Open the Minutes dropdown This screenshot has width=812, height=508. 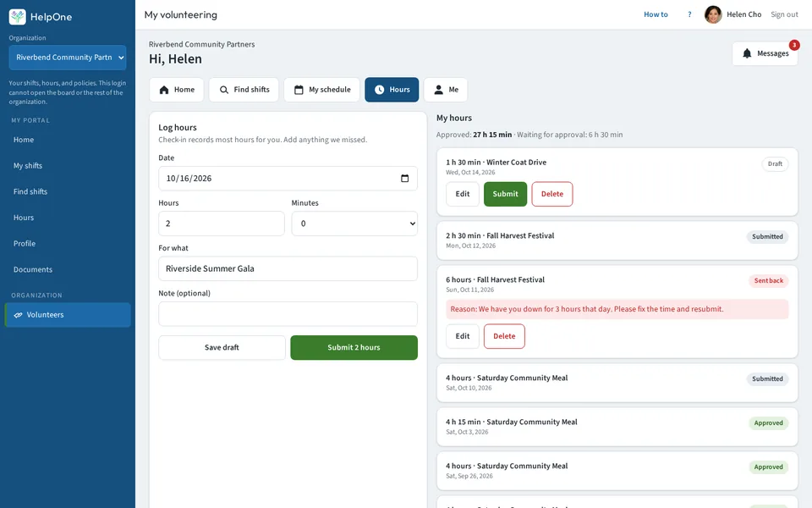pos(354,224)
